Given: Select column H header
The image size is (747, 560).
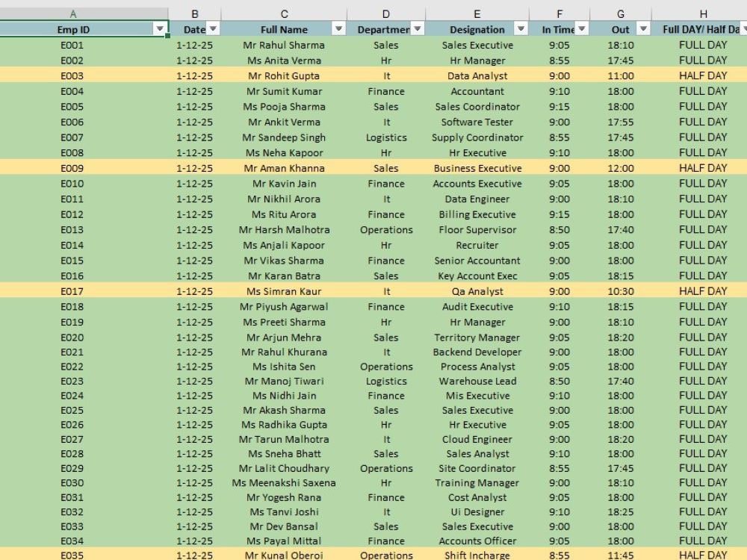Looking at the screenshot, I should pos(703,14).
